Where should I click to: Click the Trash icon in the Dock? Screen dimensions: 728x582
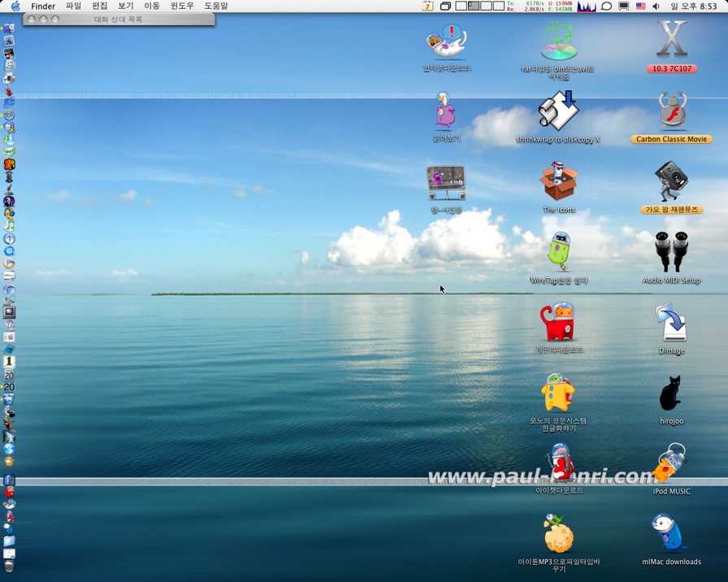pos(9,566)
